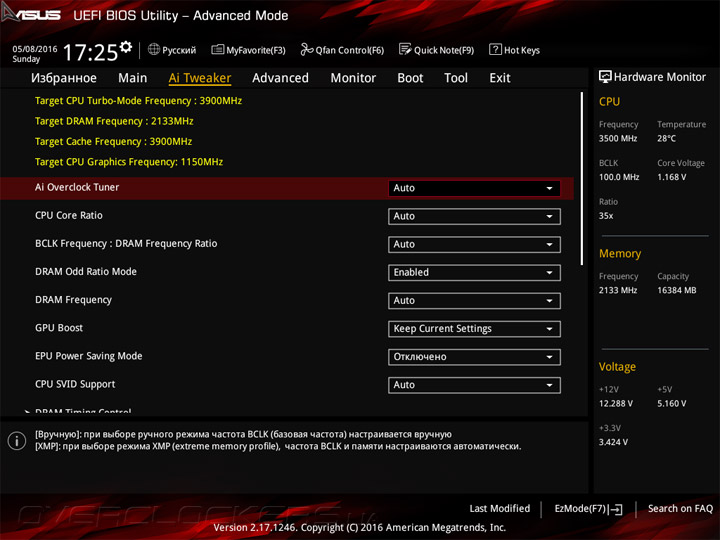
Task: Open GPU Boost dropdown
Action: (x=474, y=329)
